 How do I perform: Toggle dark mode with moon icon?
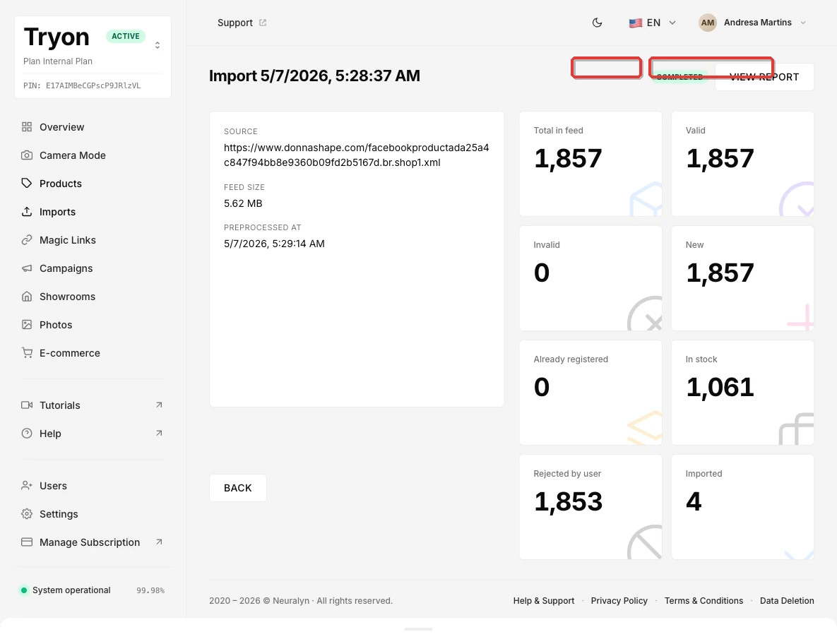(598, 23)
